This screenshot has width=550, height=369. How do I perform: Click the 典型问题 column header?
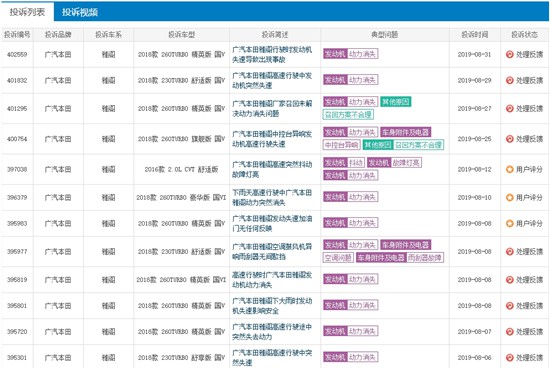point(384,35)
